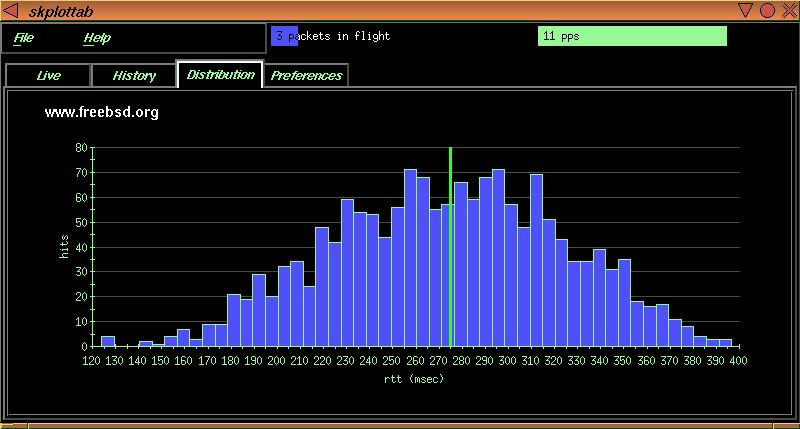This screenshot has width=800, height=429.
Task: Click the blue packets in flight indicator
Action: point(284,36)
